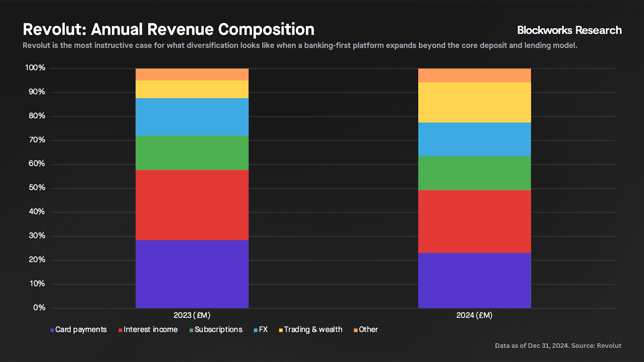Click the blue FX legend swatch
The height and width of the screenshot is (362, 644).
point(256,330)
